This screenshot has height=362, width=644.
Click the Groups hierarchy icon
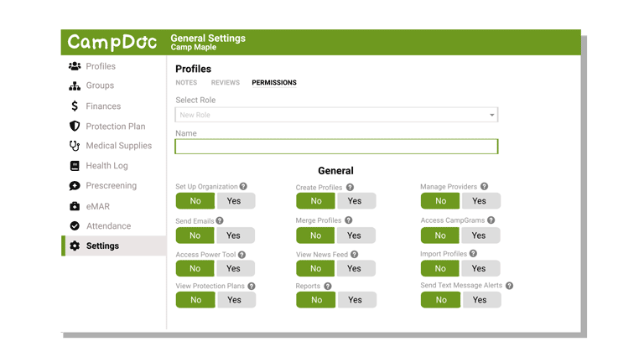coord(75,85)
